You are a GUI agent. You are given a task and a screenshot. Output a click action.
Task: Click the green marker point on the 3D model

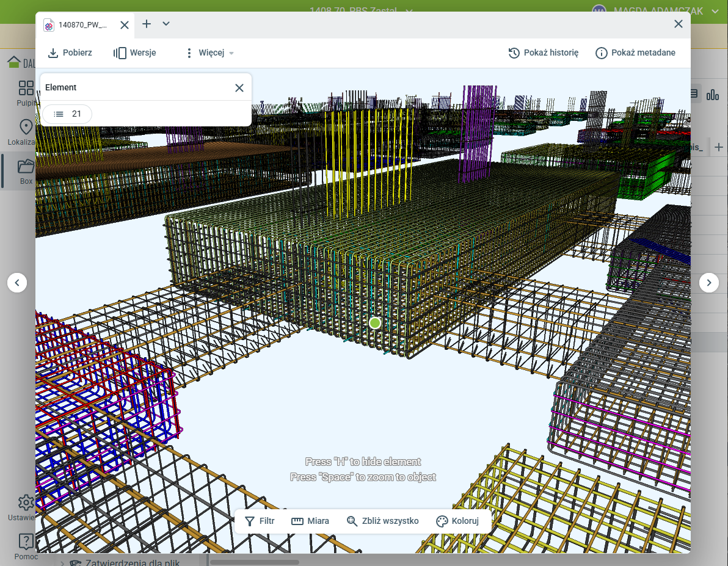point(375,323)
